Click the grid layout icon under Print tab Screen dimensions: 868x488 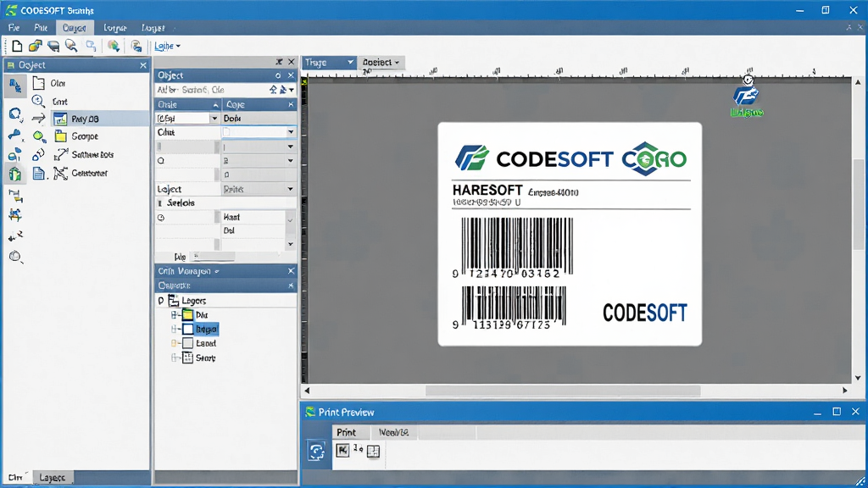(374, 451)
